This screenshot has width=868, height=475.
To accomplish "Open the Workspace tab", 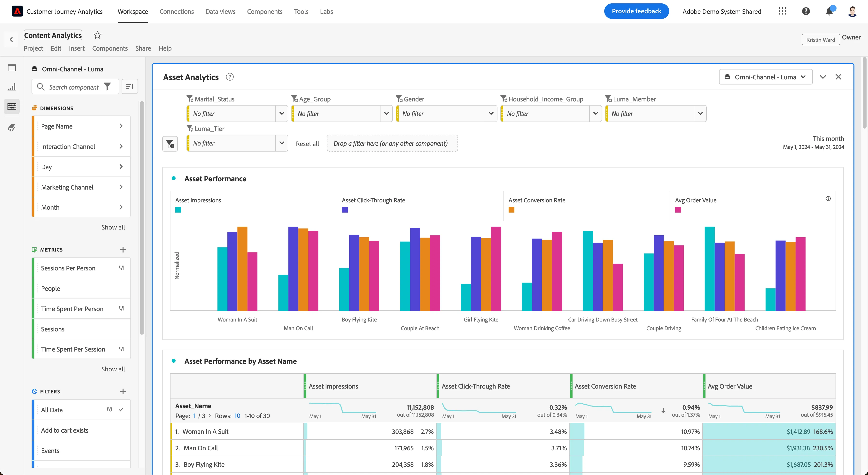I will coord(133,11).
